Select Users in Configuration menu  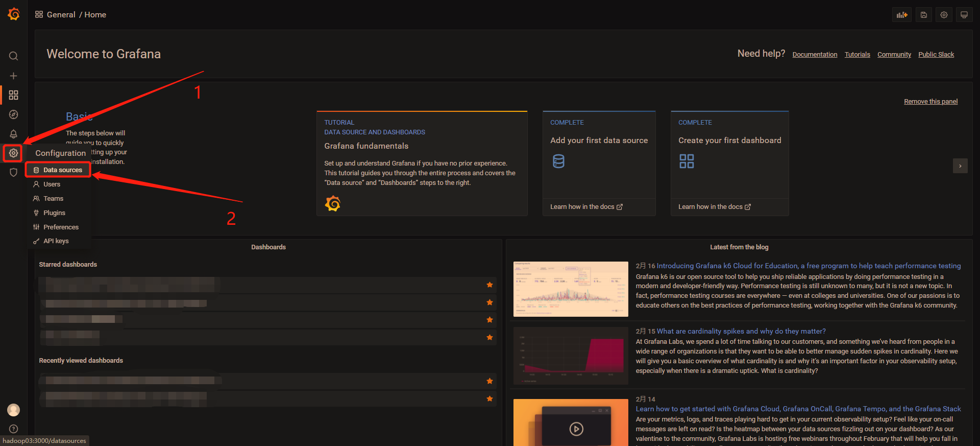58,184
